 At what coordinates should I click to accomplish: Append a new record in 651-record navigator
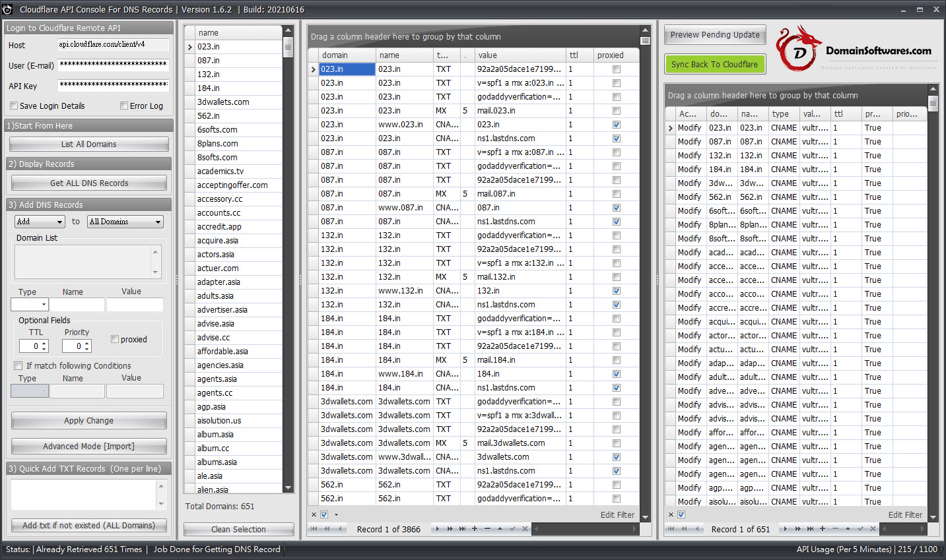823,529
